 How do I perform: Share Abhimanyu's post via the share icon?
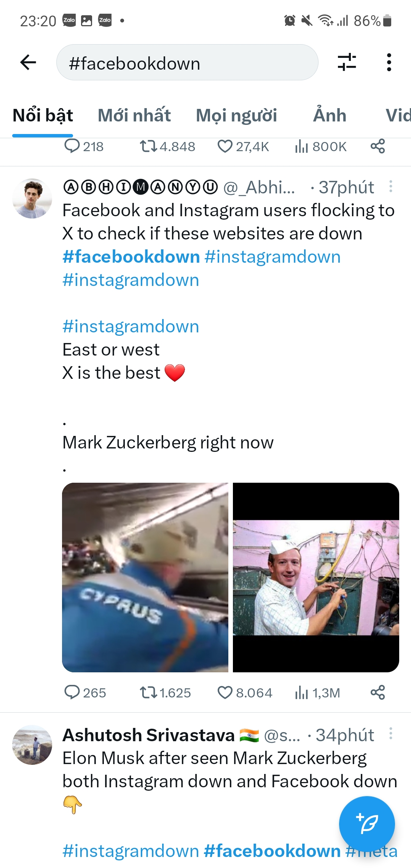coord(379,692)
